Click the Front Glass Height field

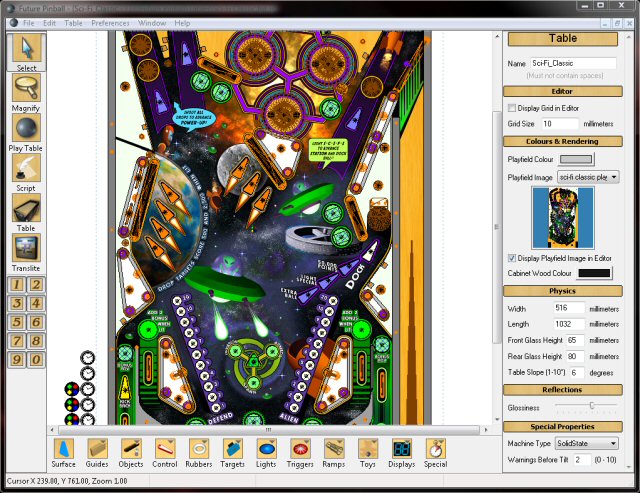coord(575,340)
